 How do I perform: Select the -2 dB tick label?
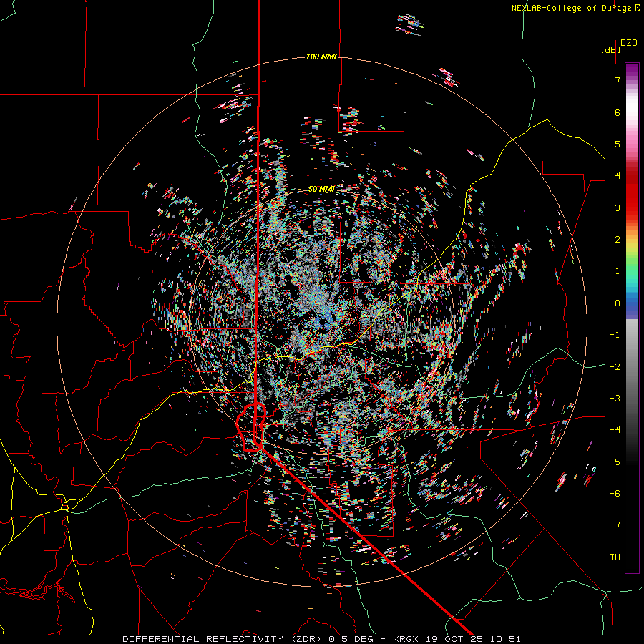pos(615,366)
